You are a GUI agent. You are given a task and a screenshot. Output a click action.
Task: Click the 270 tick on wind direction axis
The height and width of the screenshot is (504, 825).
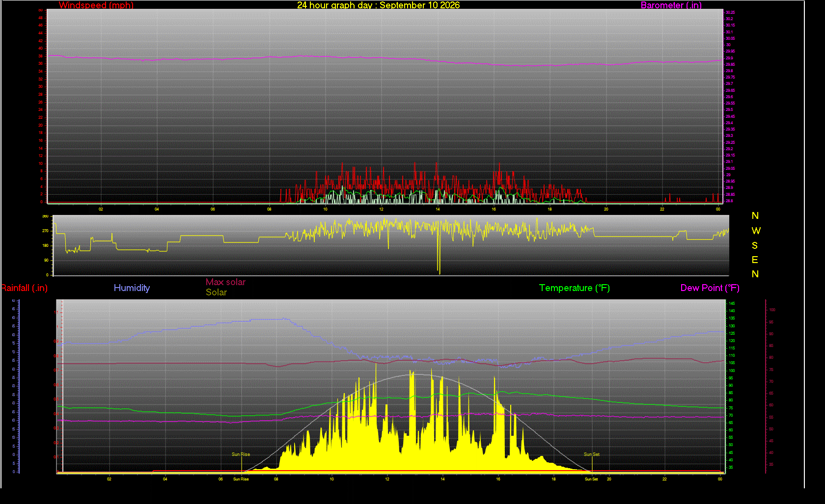[46, 231]
